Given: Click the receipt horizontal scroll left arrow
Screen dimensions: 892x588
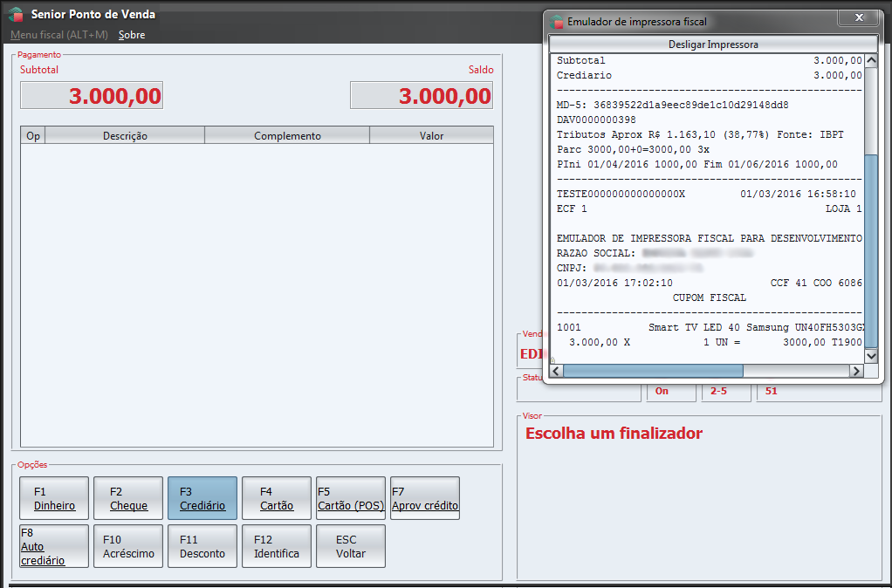Looking at the screenshot, I should (556, 371).
